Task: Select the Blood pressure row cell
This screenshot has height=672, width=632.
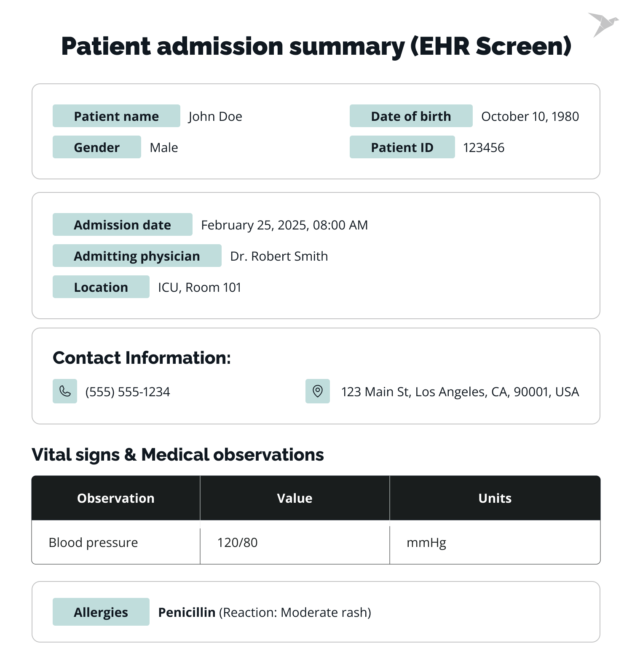Action: tap(94, 542)
